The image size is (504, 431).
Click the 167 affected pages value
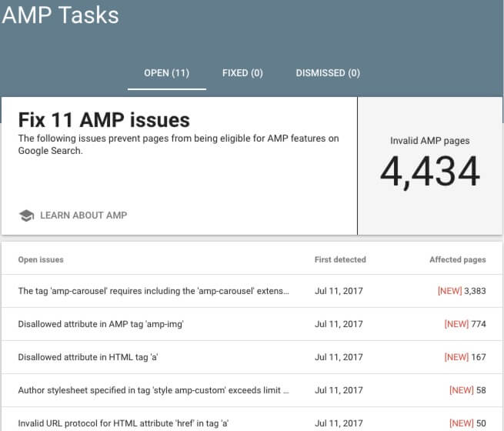click(479, 357)
